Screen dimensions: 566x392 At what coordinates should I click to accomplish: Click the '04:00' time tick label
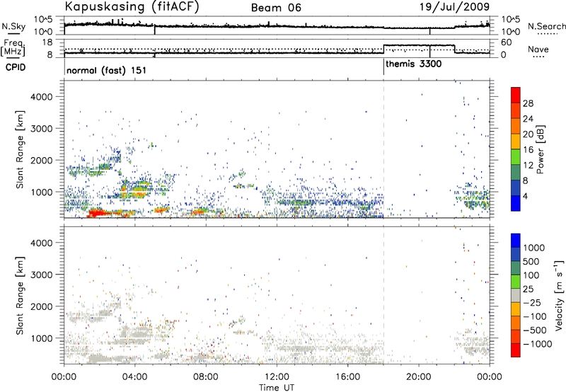[x=135, y=377]
